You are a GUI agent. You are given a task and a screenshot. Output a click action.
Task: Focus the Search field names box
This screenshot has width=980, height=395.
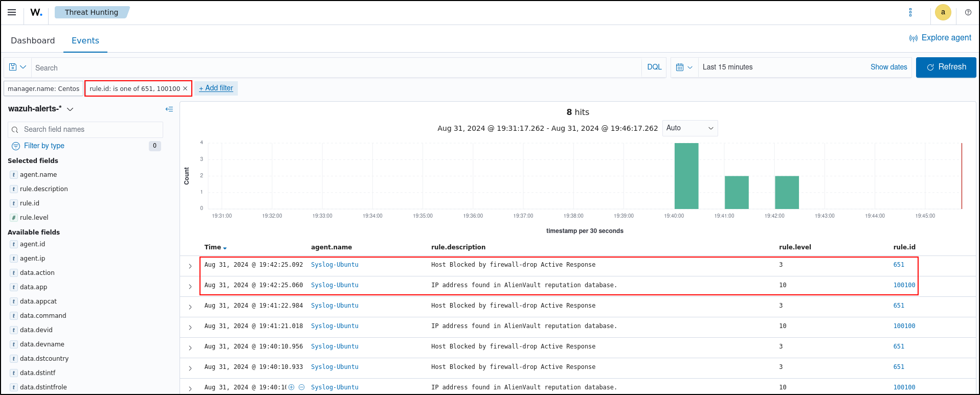pyautogui.click(x=85, y=130)
